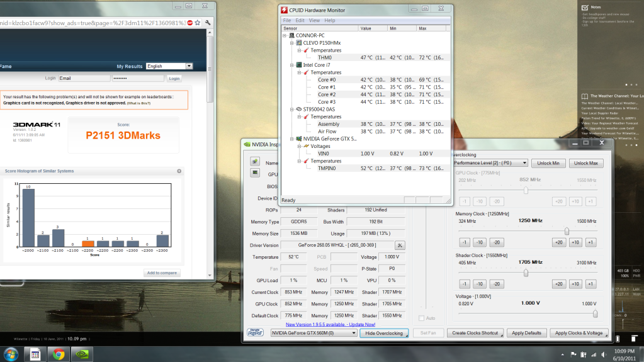Collapse the Voltages node under NVIDIA GeForce

pyautogui.click(x=299, y=146)
